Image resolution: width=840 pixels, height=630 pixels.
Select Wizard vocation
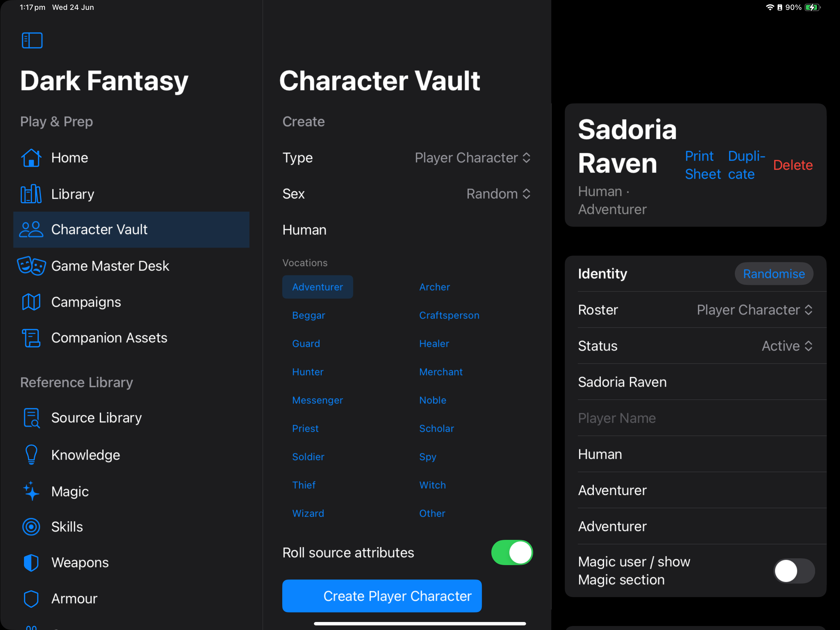308,513
